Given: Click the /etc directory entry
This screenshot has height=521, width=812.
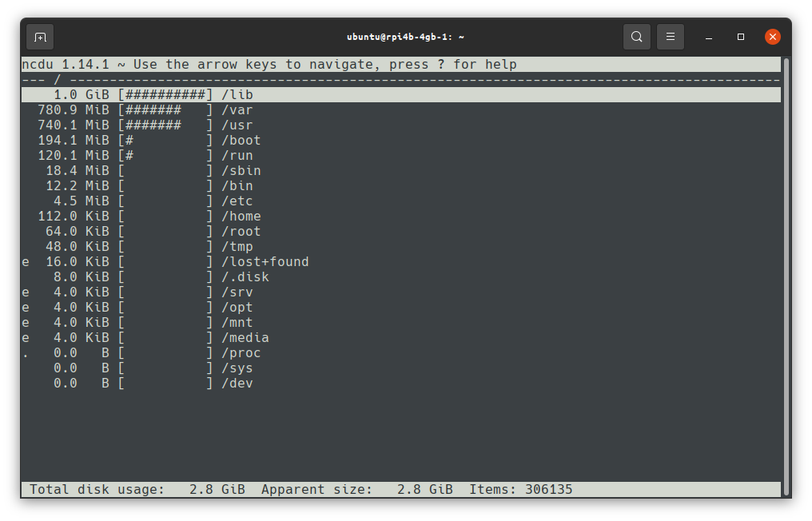Looking at the screenshot, I should [237, 201].
